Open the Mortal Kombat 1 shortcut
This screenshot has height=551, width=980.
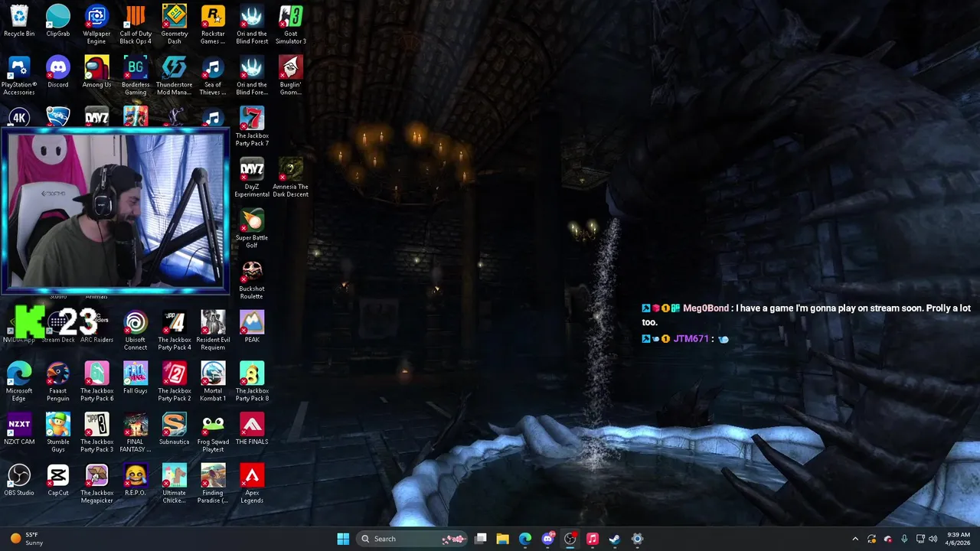tap(213, 382)
